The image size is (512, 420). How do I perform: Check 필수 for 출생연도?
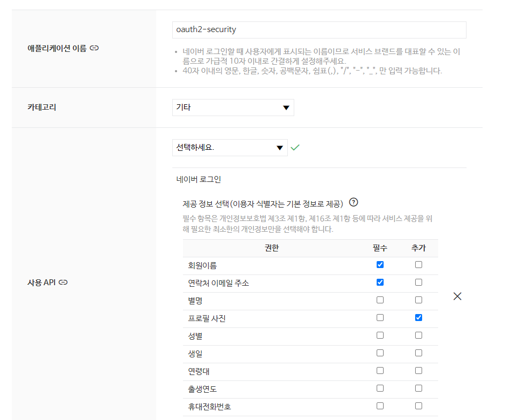(380, 388)
